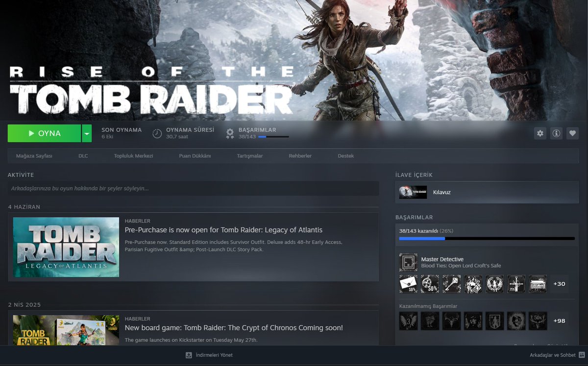Image resolution: width=588 pixels, height=366 pixels.
Task: Show game info icon
Action: click(556, 133)
